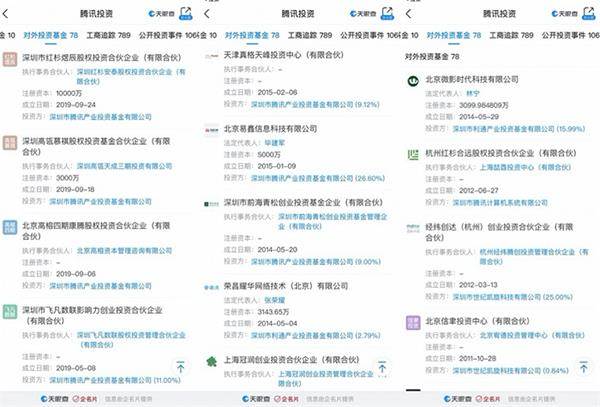This screenshot has width=600, height=407.
Task: Click the blue logo beside 北京高榕四期康腾股权投资合伙企业
Action: (x=10, y=227)
